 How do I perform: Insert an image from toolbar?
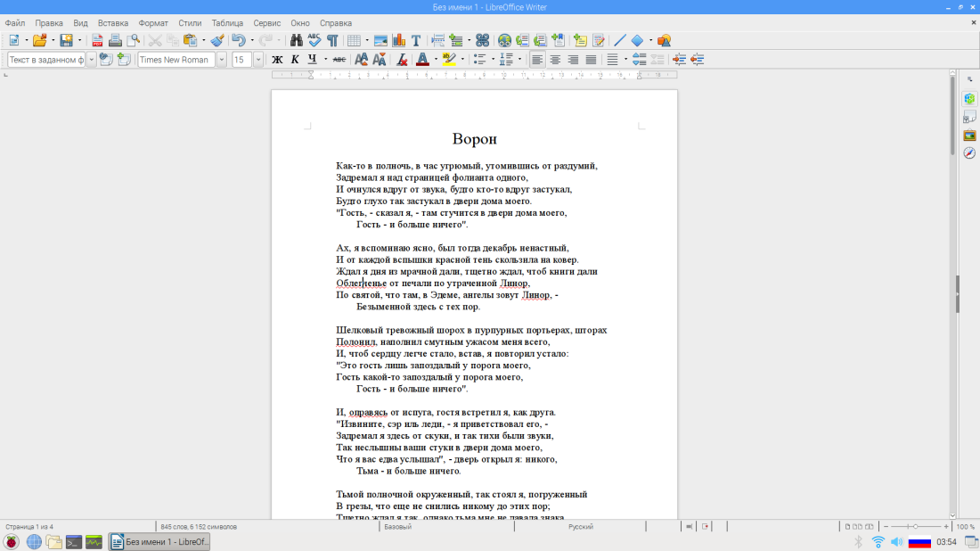(380, 40)
